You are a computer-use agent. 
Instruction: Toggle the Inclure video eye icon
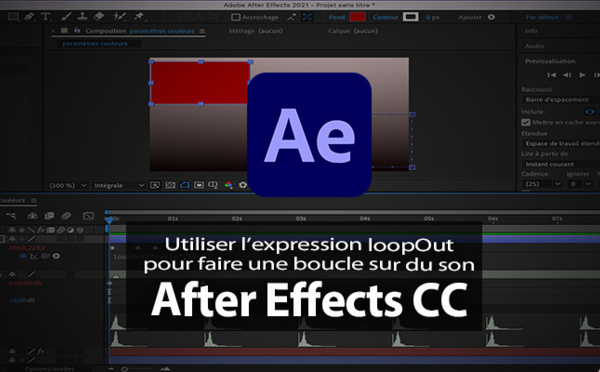[590, 112]
